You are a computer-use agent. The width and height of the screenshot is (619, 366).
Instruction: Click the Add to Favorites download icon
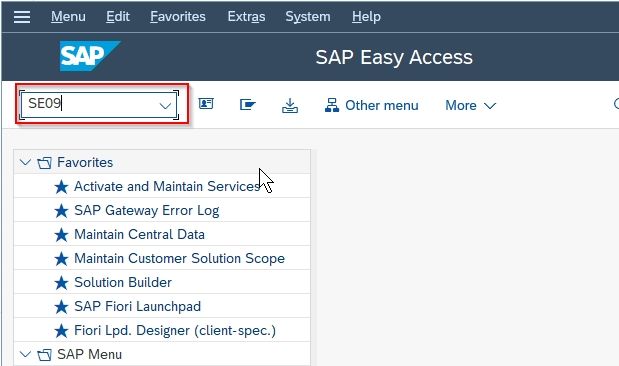290,105
